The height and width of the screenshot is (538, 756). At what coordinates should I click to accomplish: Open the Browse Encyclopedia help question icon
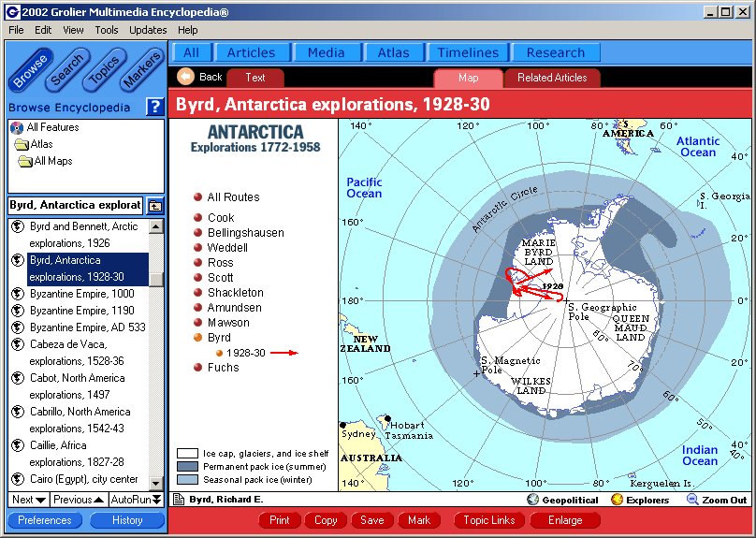154,107
